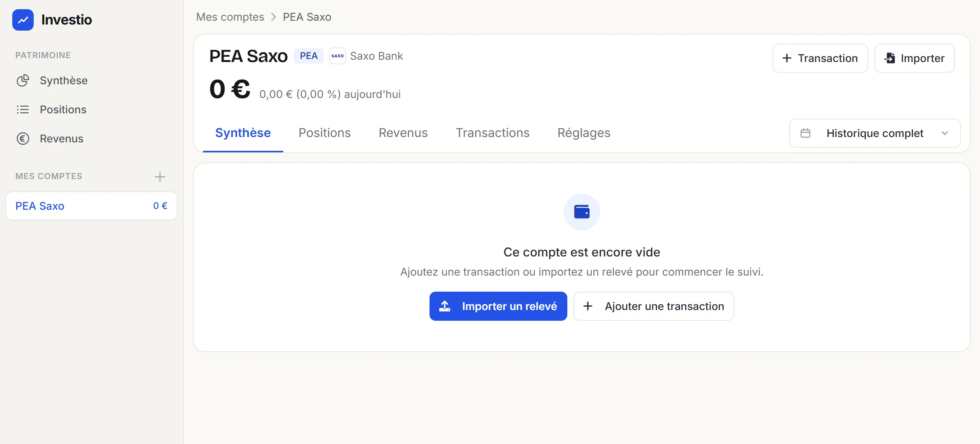Click Importer un relevé button
This screenshot has height=444, width=980.
pos(498,306)
